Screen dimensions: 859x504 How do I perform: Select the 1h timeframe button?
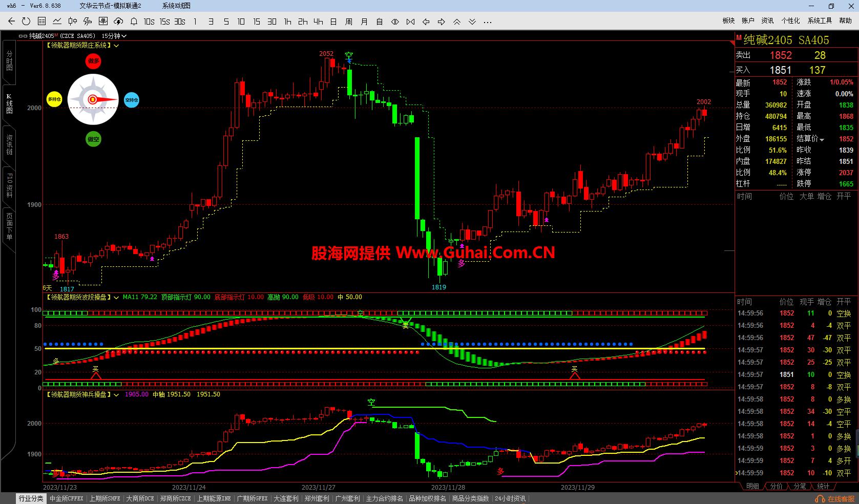coord(287,22)
